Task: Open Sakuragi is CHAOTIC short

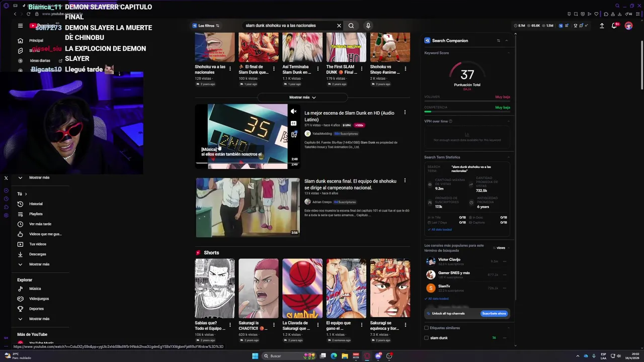Action: coord(258,289)
